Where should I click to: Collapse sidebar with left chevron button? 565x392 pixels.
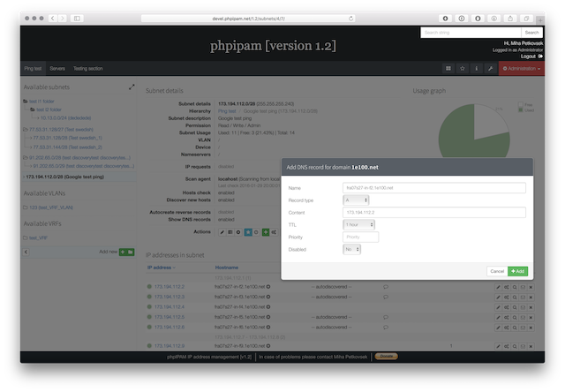(x=26, y=252)
